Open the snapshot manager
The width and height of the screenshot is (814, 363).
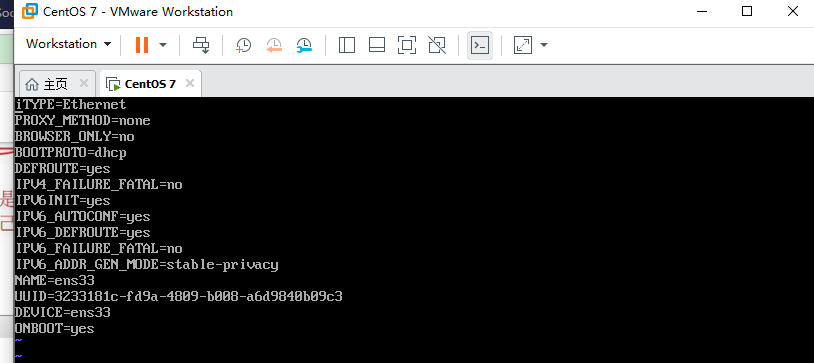304,45
